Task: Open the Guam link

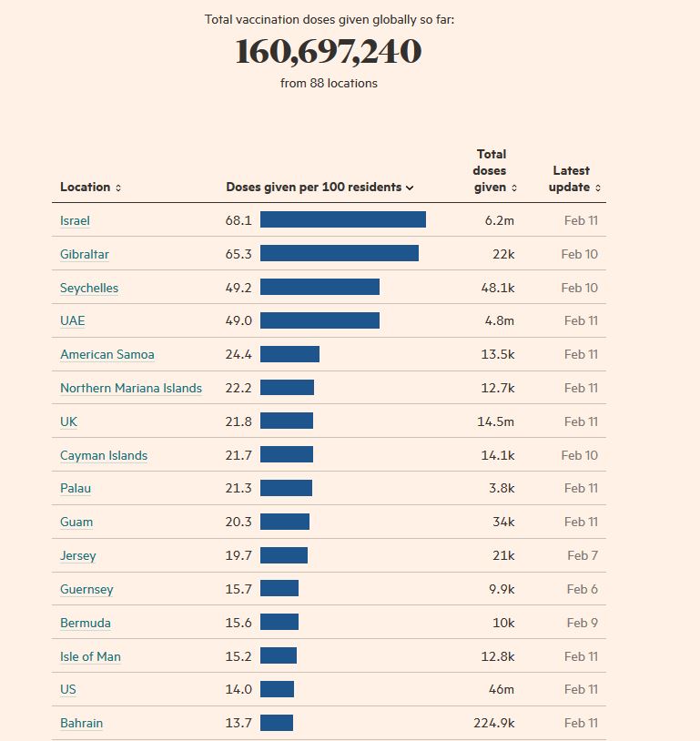Action: coord(76,523)
